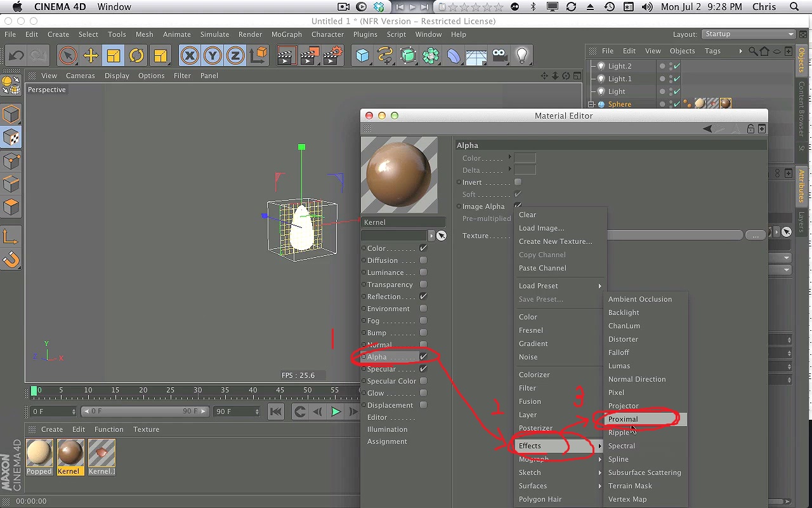Expand the Surfaces submenu
812x508 pixels.
(560, 486)
